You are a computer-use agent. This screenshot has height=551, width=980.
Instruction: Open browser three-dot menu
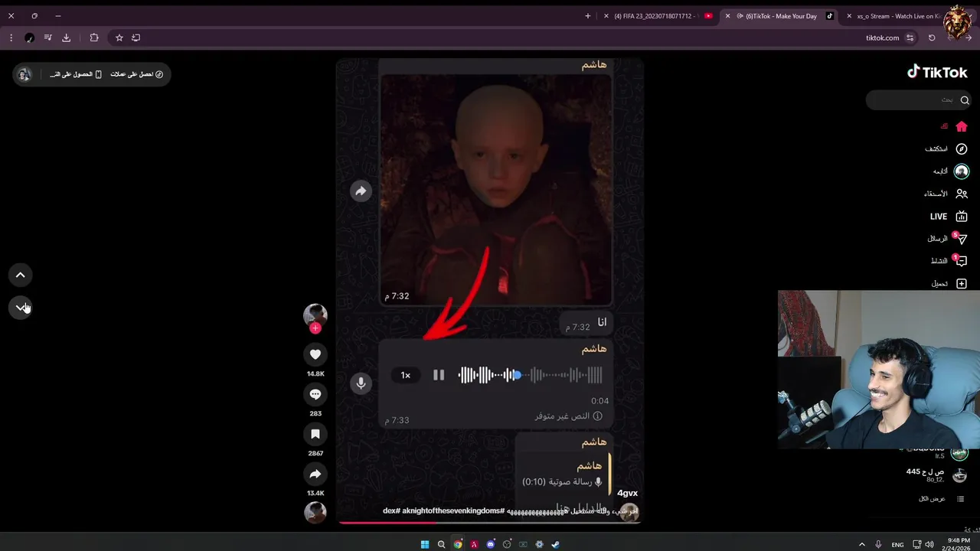pos(11,37)
